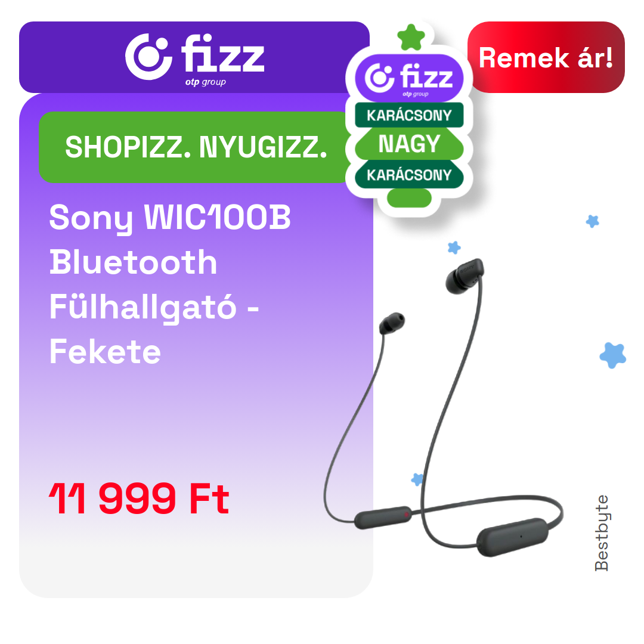Click the green tree trunk below KARÁCSONY
Viewport: 644px width, 644px height.
(409, 198)
